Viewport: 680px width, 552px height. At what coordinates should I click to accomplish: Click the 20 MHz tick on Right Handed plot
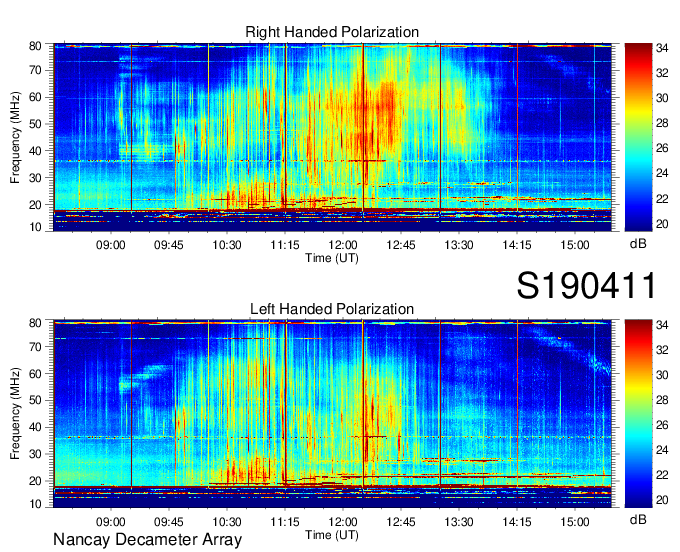(36, 205)
